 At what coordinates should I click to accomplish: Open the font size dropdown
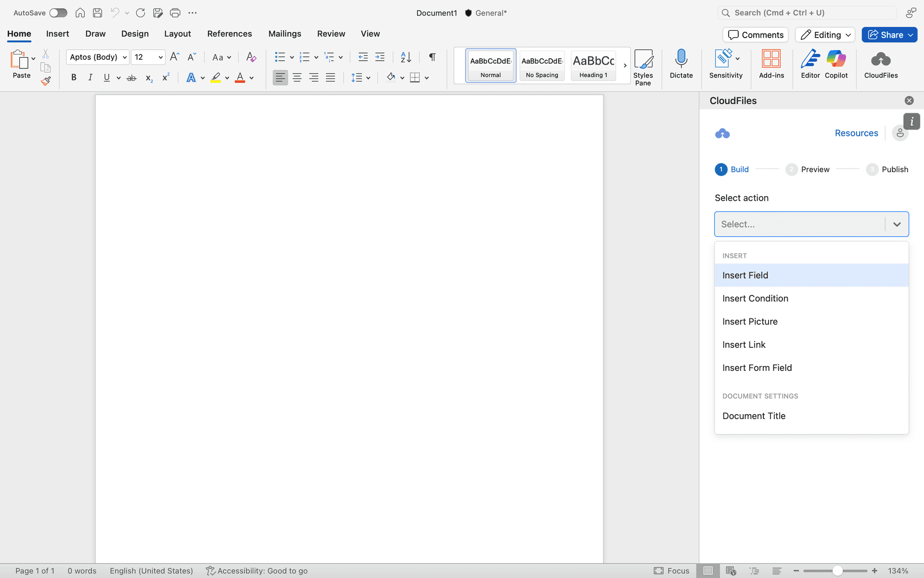(x=161, y=57)
